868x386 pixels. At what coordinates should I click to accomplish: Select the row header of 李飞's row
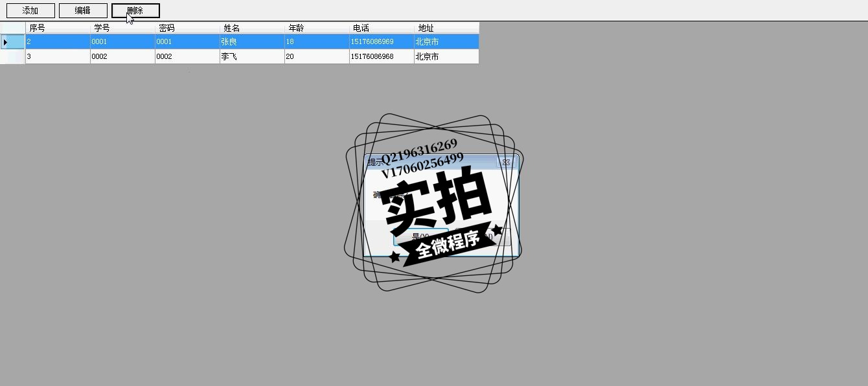[x=12, y=56]
